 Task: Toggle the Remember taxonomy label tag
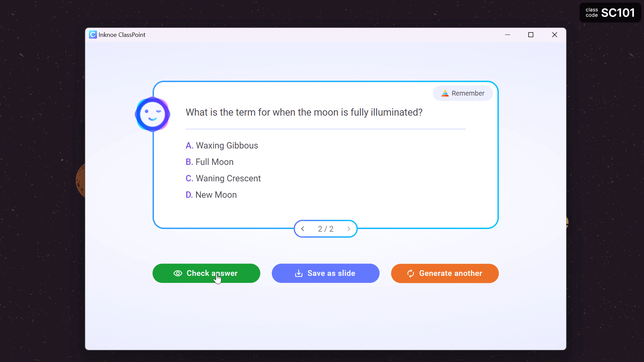[463, 93]
